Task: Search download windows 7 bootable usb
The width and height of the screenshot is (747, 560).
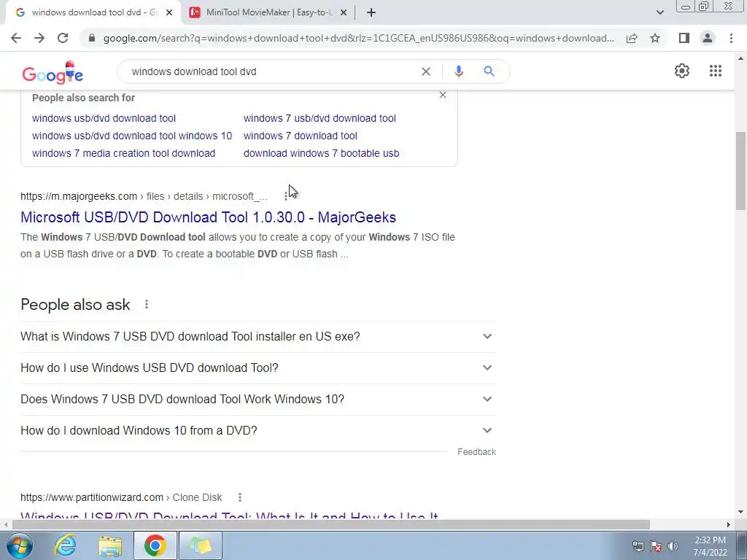Action: pyautogui.click(x=321, y=153)
